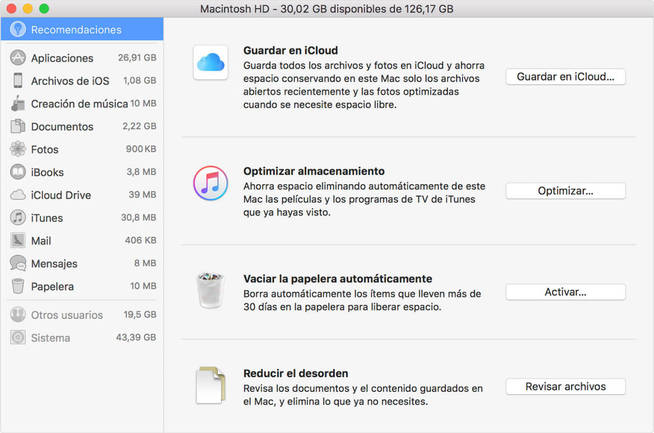Click the Papelera sidebar trash icon
Screen dimensions: 654x433
click(18, 286)
